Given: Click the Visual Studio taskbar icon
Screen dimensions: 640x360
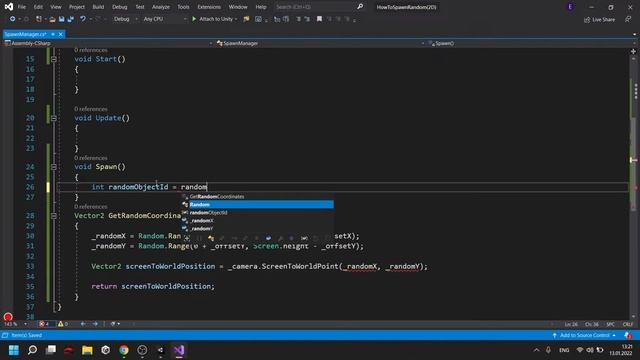Looking at the screenshot, I should [x=179, y=350].
